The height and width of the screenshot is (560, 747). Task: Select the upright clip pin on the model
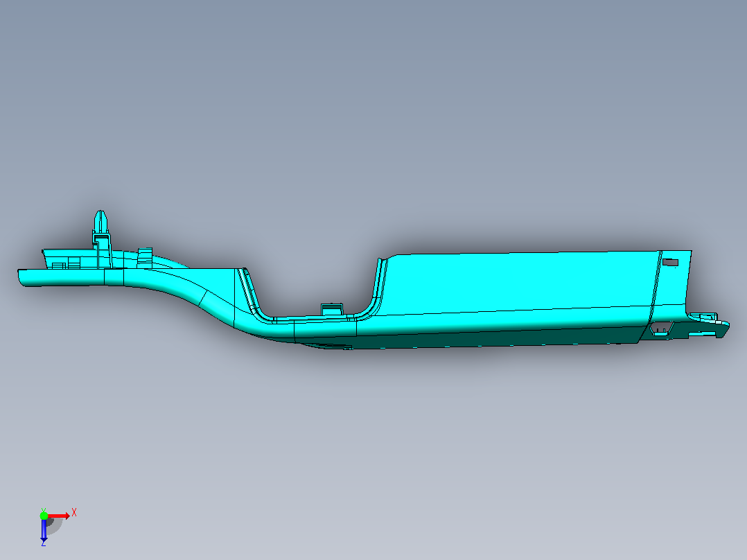pyautogui.click(x=100, y=222)
